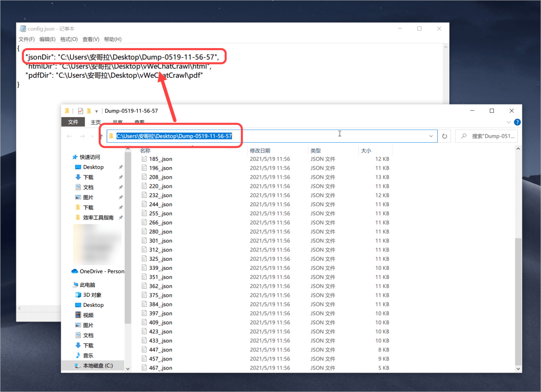Screen dimensions: 541x392
Task: Sort files by 修改日期 column header
Action: tap(260, 151)
